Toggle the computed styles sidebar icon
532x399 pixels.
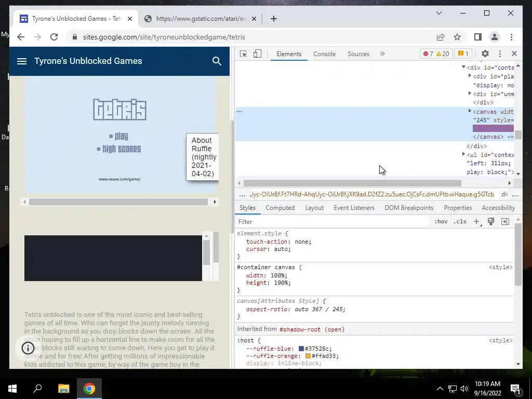point(505,221)
